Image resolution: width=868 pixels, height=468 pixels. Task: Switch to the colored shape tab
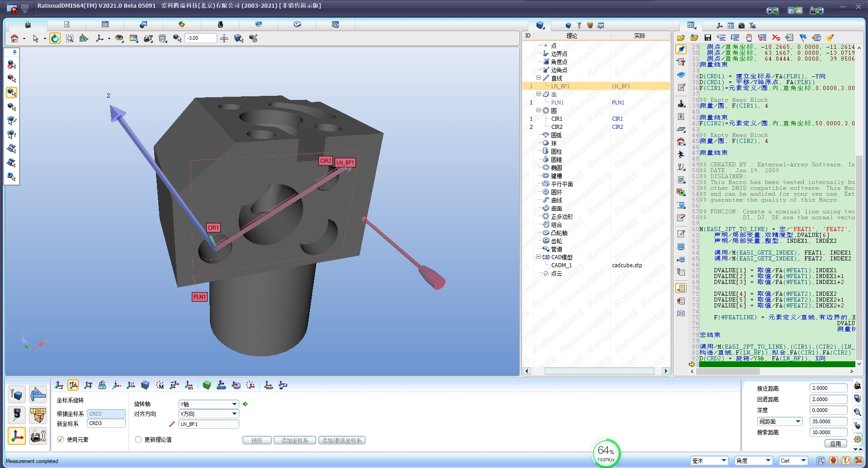click(x=182, y=24)
